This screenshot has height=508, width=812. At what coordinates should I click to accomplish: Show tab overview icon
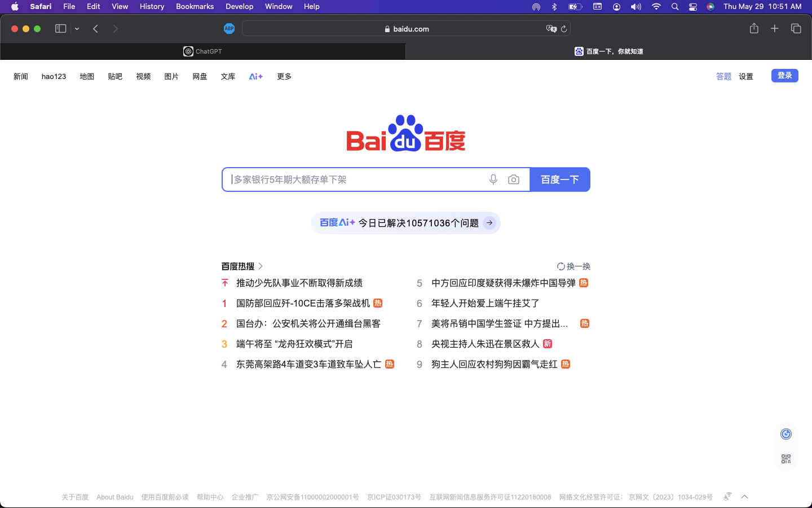[796, 28]
